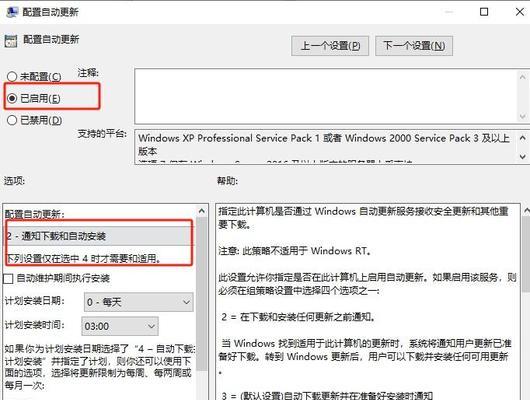Click up arrow of options panel scrollbar
Image resolution: width=530 pixels, height=400 pixels.
coord(202,211)
